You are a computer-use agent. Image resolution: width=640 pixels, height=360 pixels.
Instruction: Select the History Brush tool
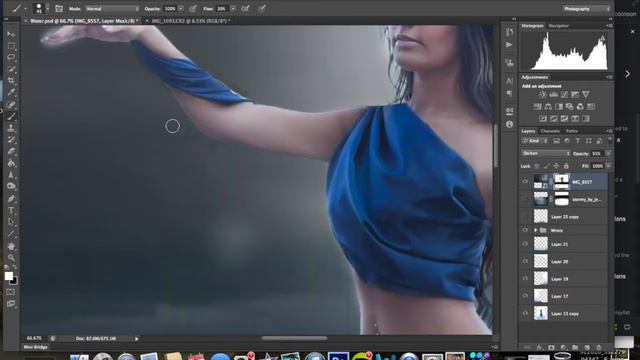pos(11,140)
